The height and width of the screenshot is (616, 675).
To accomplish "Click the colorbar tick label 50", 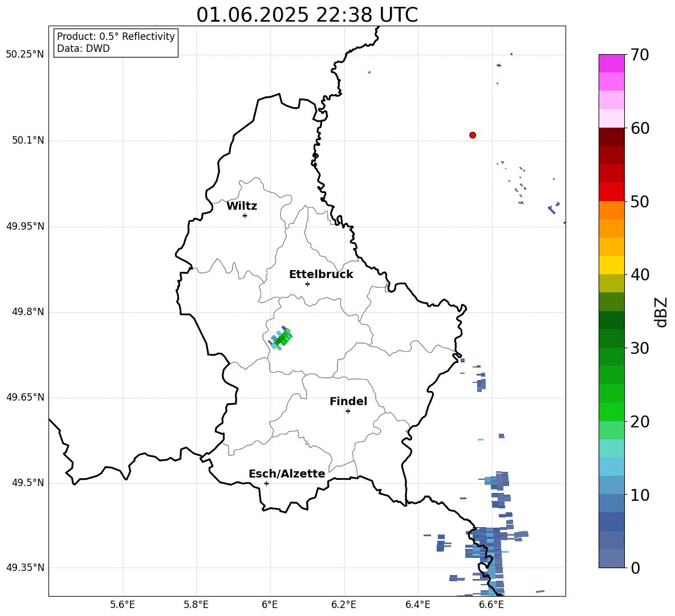I will (x=640, y=201).
